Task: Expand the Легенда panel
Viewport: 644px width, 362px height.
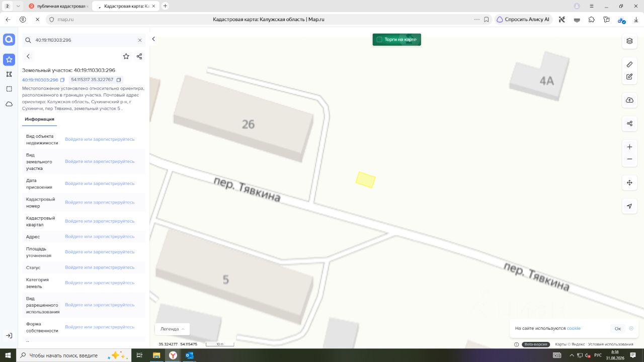Action: 172,329
